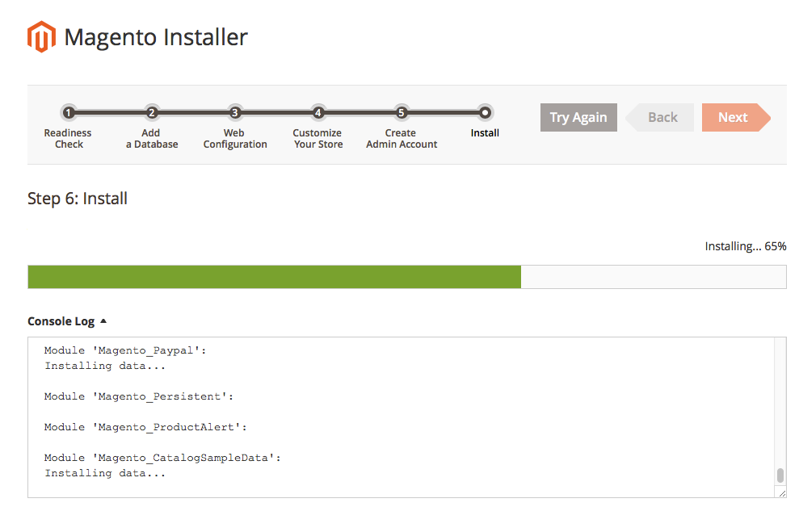Image resolution: width=799 pixels, height=532 pixels.
Task: Click the console log scrollbar thumb
Action: [x=780, y=475]
